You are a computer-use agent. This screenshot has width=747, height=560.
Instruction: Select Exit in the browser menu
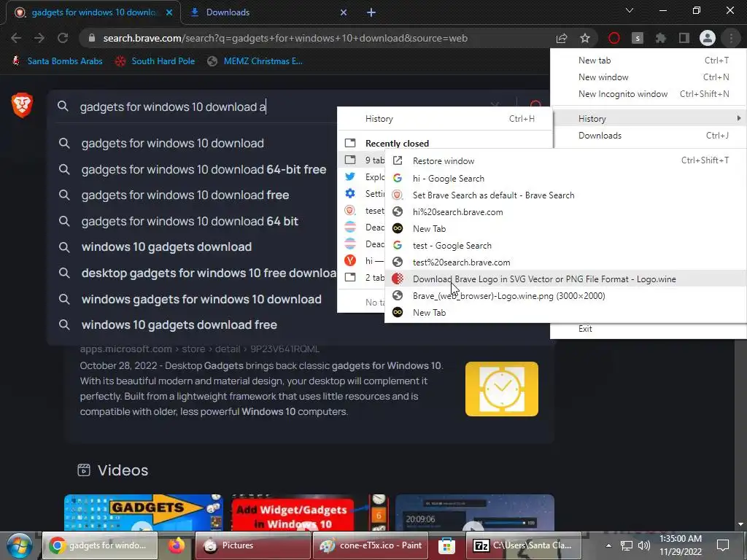pyautogui.click(x=649, y=329)
